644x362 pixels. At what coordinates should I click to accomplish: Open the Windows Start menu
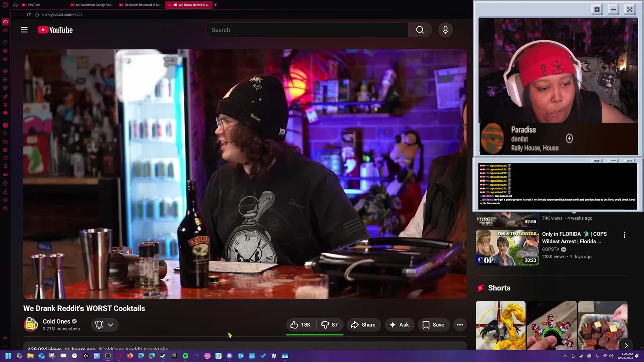click(8, 356)
